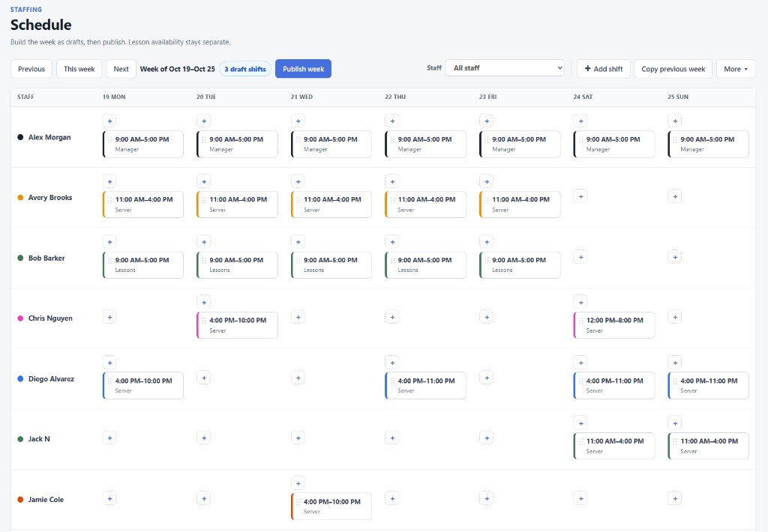This screenshot has width=768, height=532.
Task: Open Jamie Cole's Wednesday 4:00 PM–10:00 PM shift
Action: pos(331,506)
